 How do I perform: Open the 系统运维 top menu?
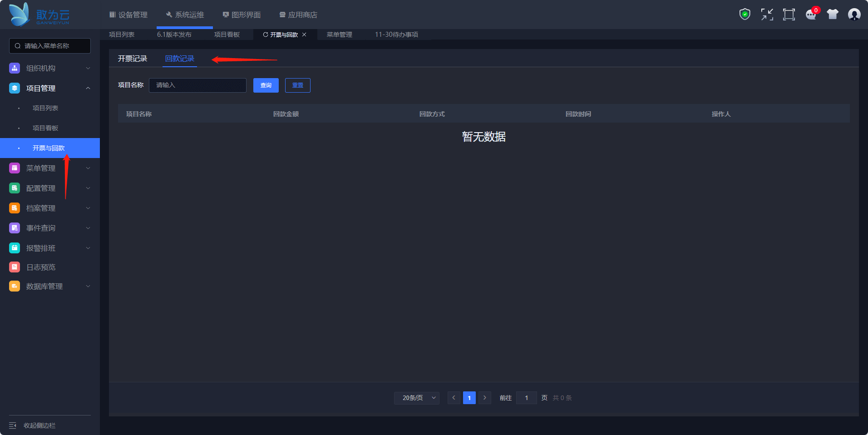tap(185, 15)
